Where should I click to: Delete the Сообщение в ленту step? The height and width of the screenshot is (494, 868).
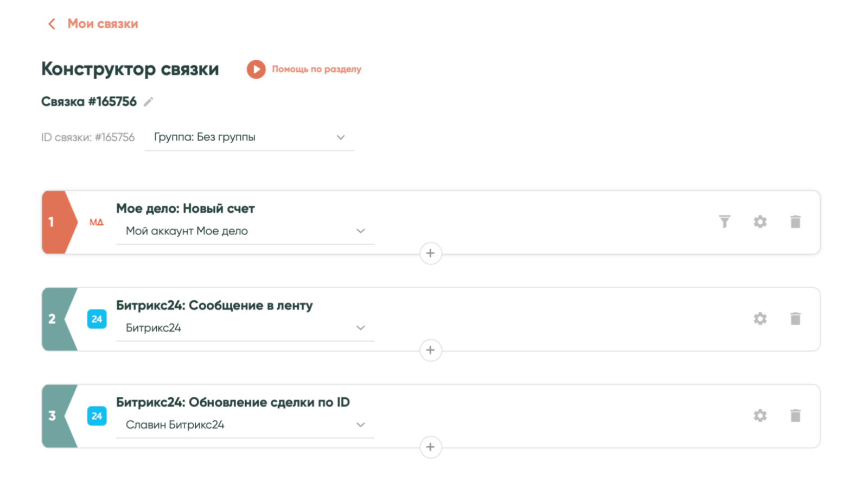[x=795, y=319]
